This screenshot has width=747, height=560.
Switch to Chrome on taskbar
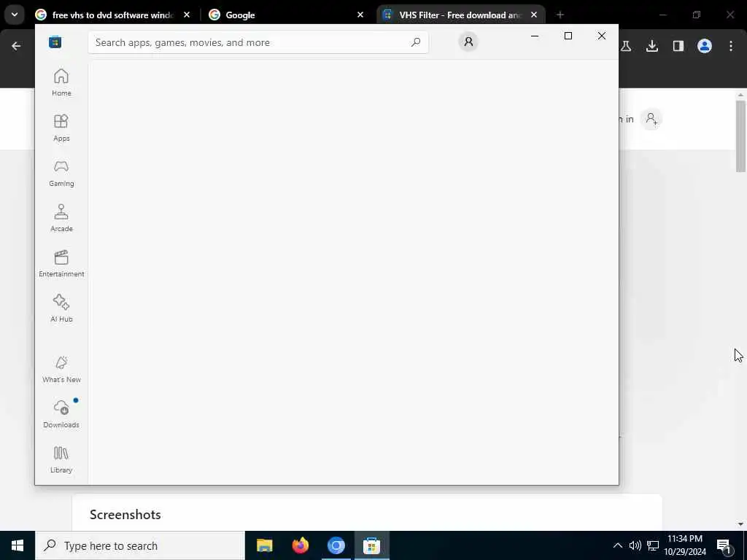(x=336, y=545)
